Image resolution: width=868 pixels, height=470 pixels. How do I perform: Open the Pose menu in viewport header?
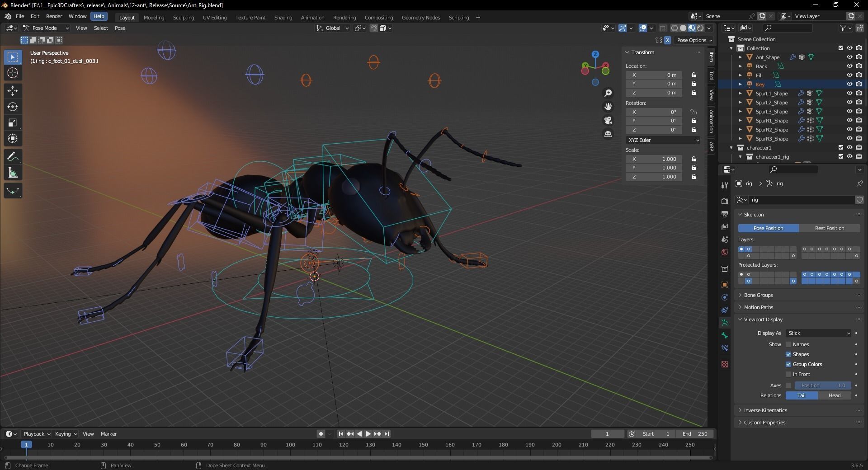(120, 28)
